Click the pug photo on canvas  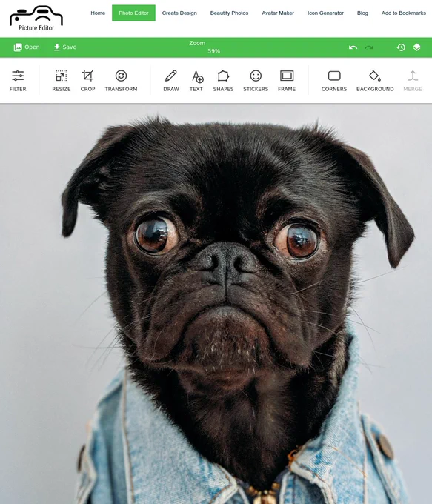[216, 304]
